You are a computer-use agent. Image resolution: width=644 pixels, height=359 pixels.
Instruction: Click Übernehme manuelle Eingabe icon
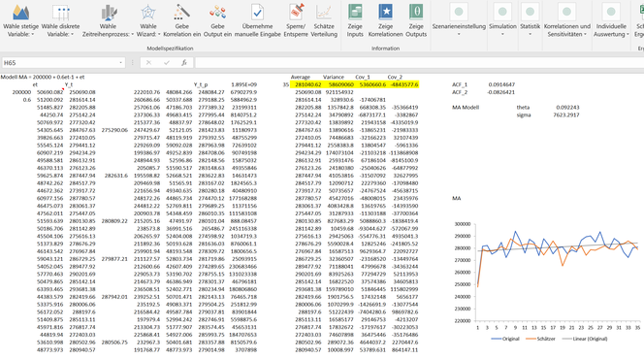coord(258,13)
